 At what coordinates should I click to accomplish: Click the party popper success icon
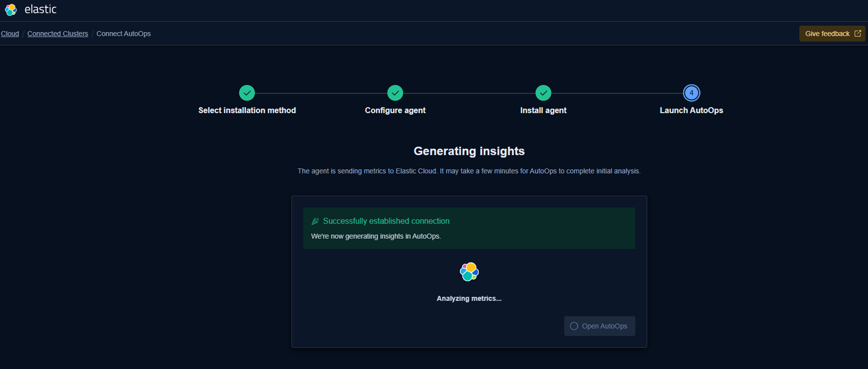315,221
